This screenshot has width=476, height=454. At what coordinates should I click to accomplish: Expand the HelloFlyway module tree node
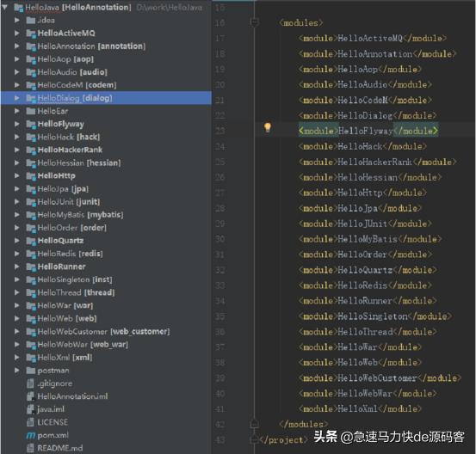click(17, 124)
